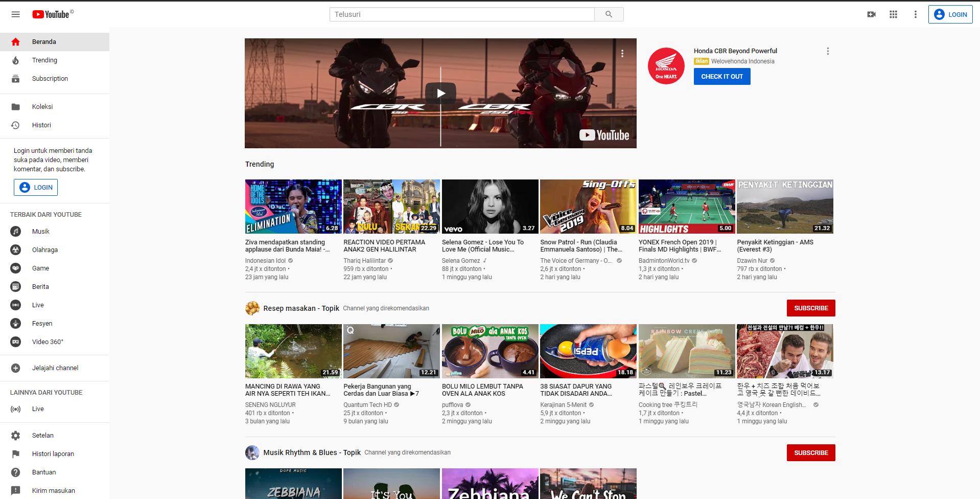This screenshot has height=499, width=980.
Task: Subscribe to Musik Rhythm & Blues topic
Action: point(811,453)
